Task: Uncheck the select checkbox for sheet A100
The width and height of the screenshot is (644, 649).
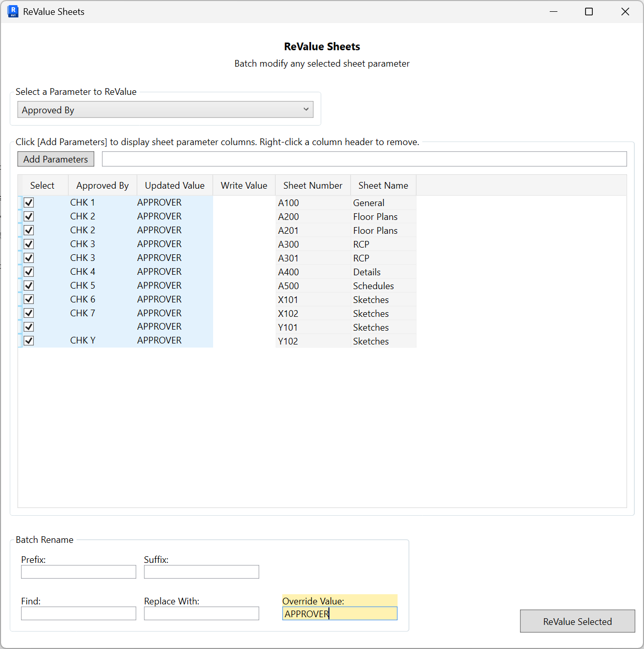Action: pos(29,202)
